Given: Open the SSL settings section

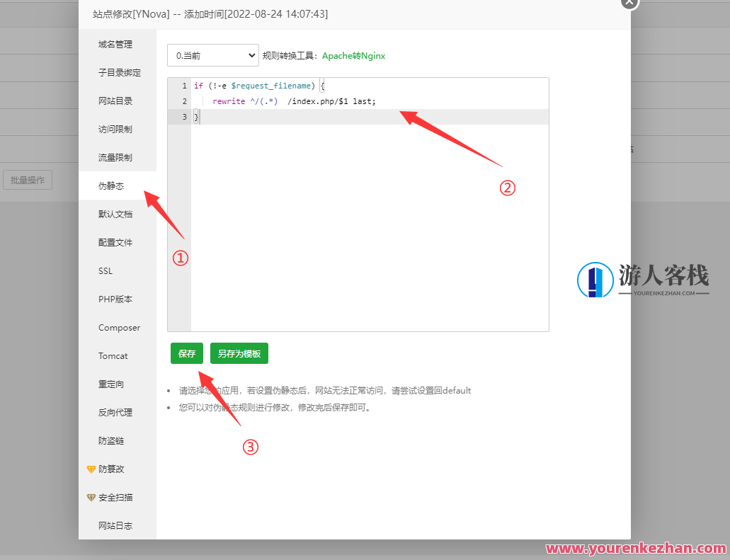Looking at the screenshot, I should [x=105, y=270].
